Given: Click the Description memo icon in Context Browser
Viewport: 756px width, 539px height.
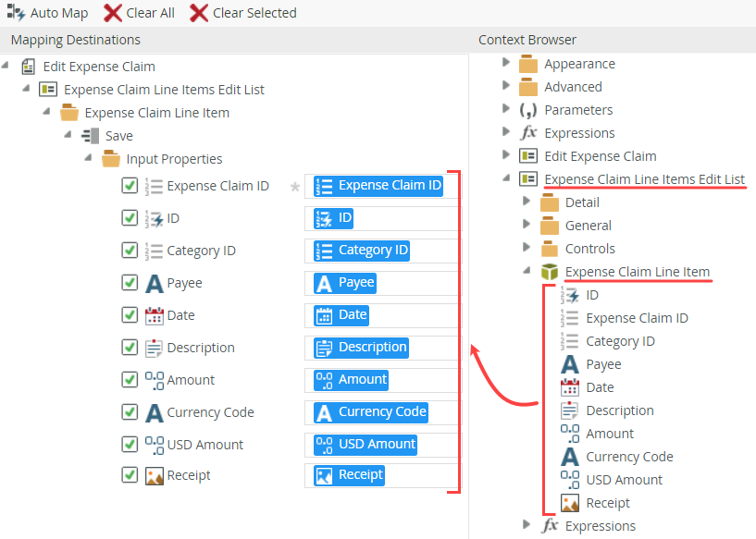Looking at the screenshot, I should pos(570,410).
